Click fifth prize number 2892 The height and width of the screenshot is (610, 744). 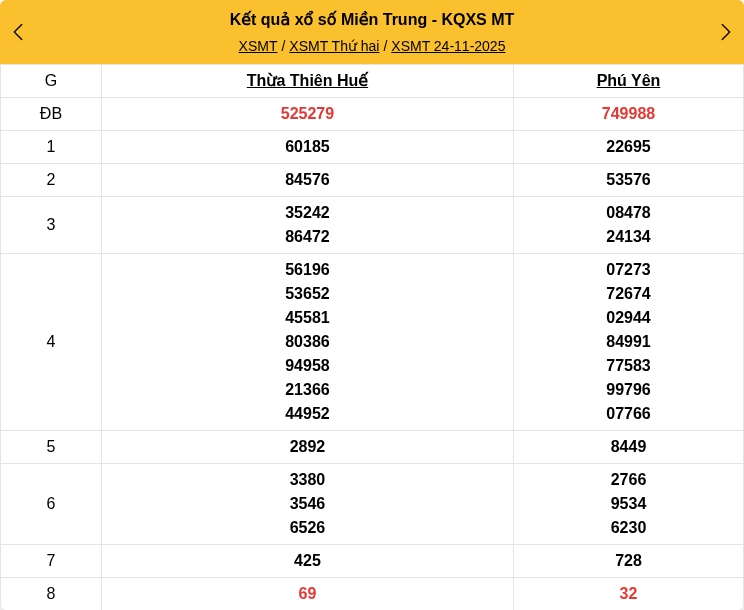point(307,447)
